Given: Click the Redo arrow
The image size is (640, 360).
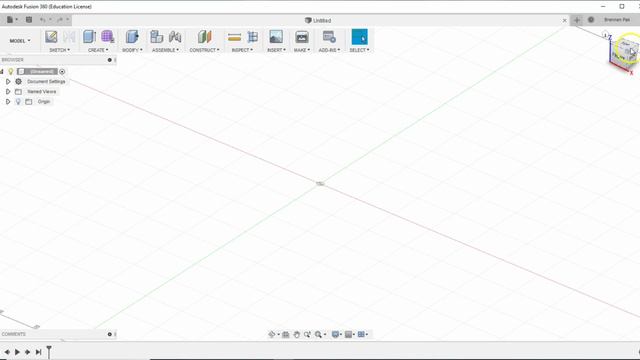Looking at the screenshot, I should (x=60, y=20).
